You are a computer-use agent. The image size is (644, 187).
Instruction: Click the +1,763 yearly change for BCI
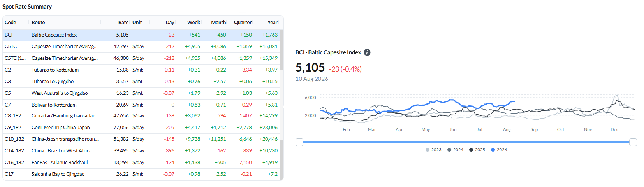270,35
